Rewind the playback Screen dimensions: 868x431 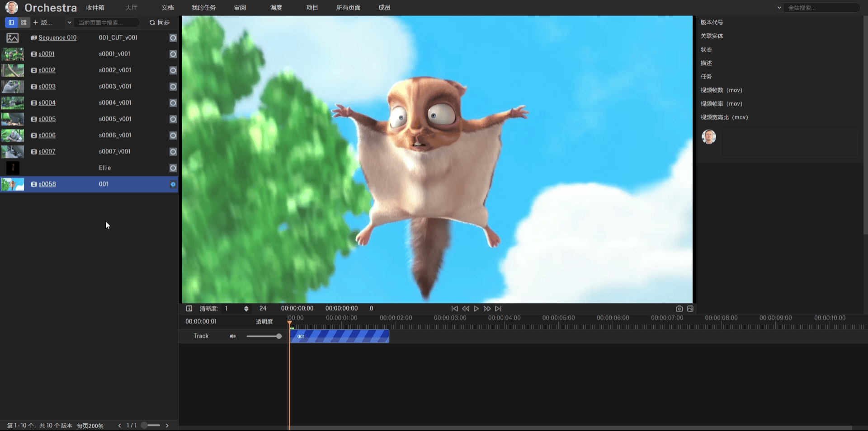(465, 309)
